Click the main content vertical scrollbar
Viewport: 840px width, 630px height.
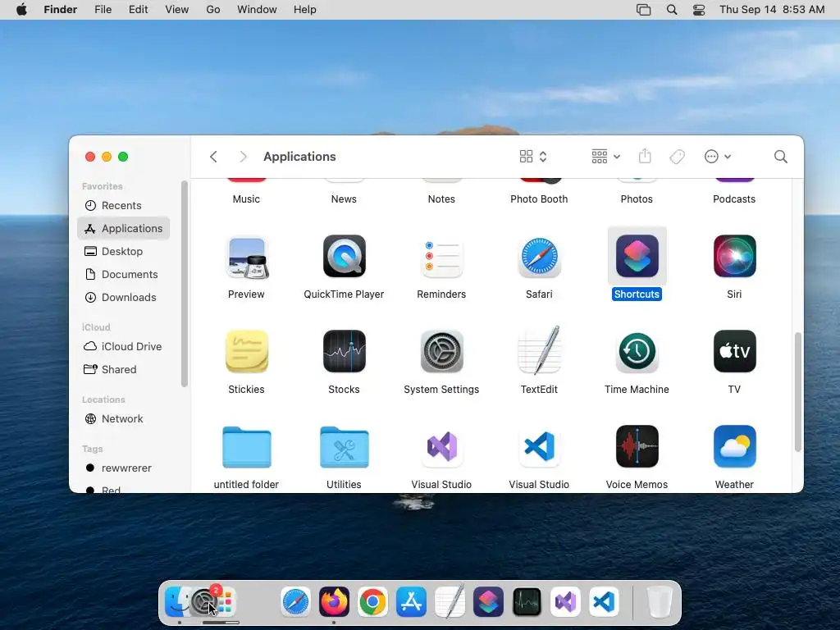797,392
